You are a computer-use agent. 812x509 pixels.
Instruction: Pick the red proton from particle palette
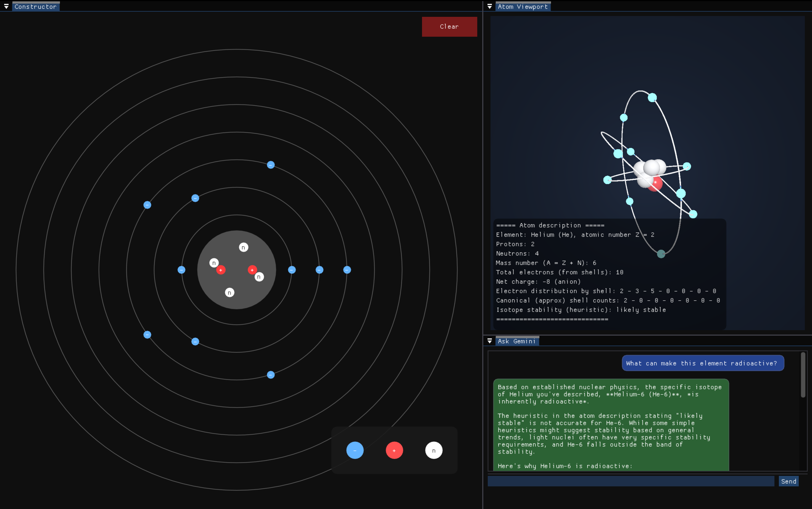tap(394, 450)
